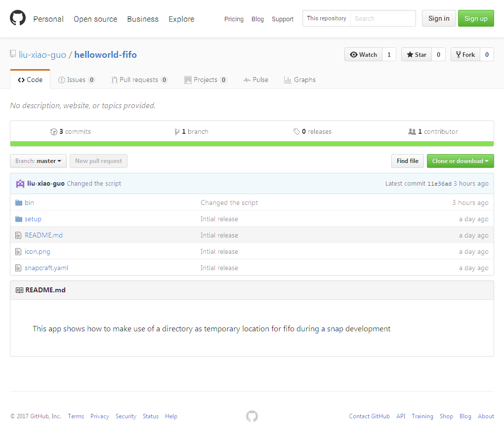The image size is (504, 440).
Task: Open the setup folder link
Action: [33, 219]
